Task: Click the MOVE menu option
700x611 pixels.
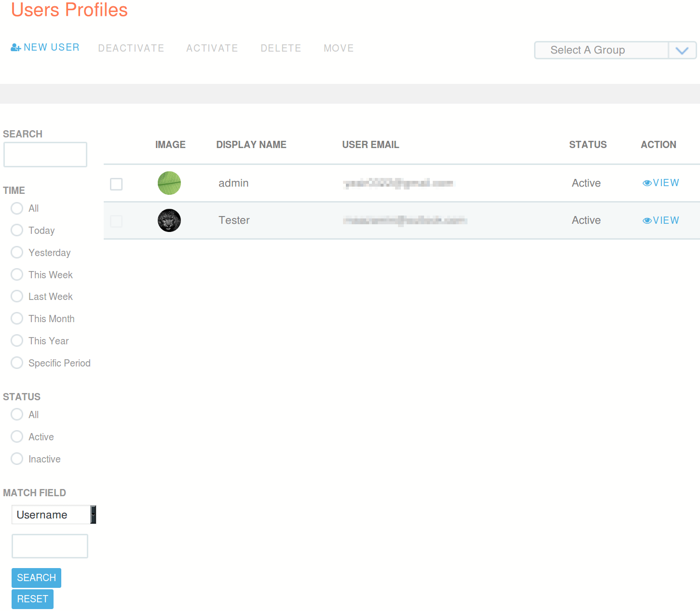Action: pyautogui.click(x=339, y=48)
